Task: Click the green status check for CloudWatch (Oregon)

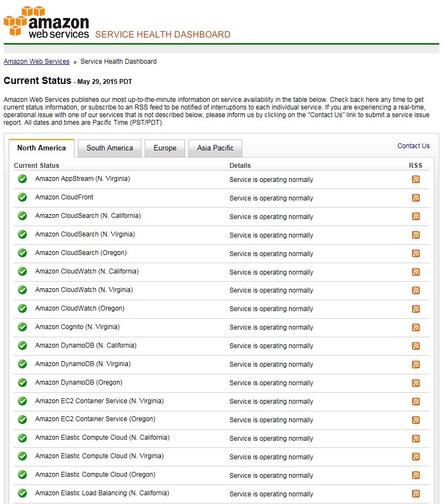Action: click(22, 308)
